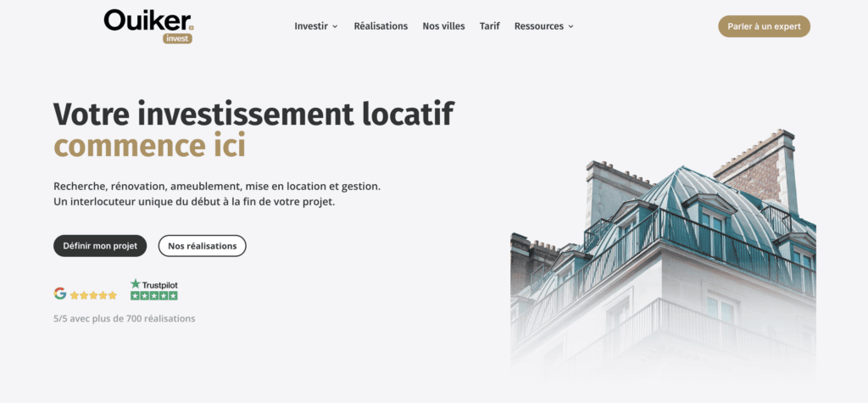The image size is (868, 403).
Task: Open the Nos villes page
Action: pos(443,26)
